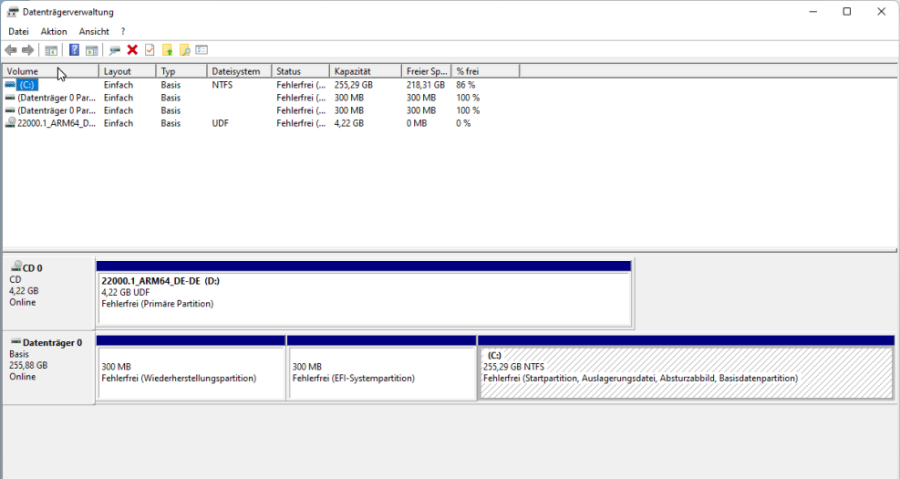Close the Datenträgerverwaltung window
The height and width of the screenshot is (479, 900).
tap(881, 12)
